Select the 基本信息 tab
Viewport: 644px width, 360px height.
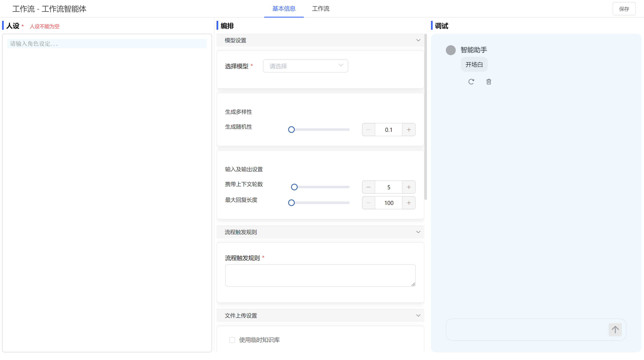point(284,9)
